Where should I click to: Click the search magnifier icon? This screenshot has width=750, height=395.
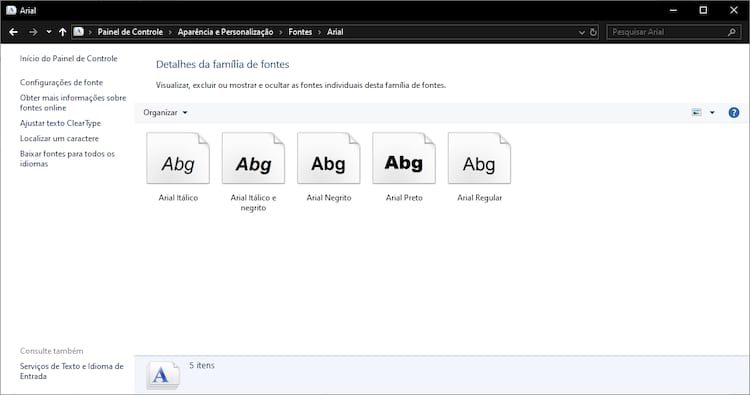pos(731,32)
